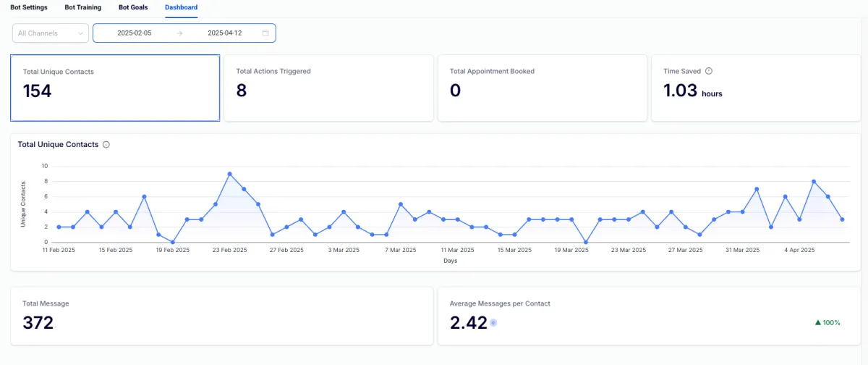Click the All Channels dropdown chevron arrow
Image resolution: width=868 pixels, height=365 pixels.
79,33
